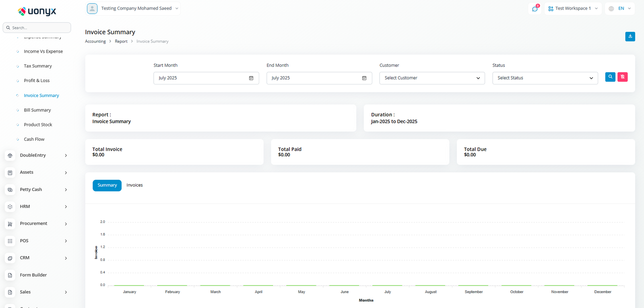Click the blue search filter icon

tap(610, 77)
